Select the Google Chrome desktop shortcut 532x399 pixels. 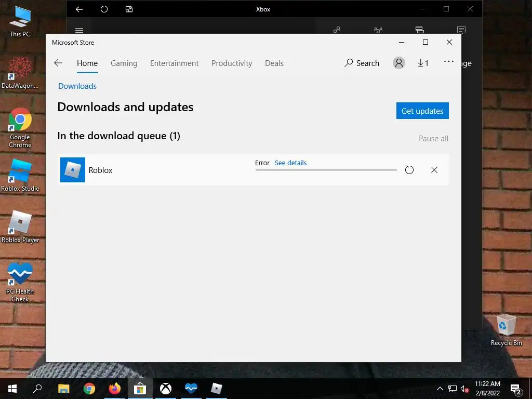[20, 128]
